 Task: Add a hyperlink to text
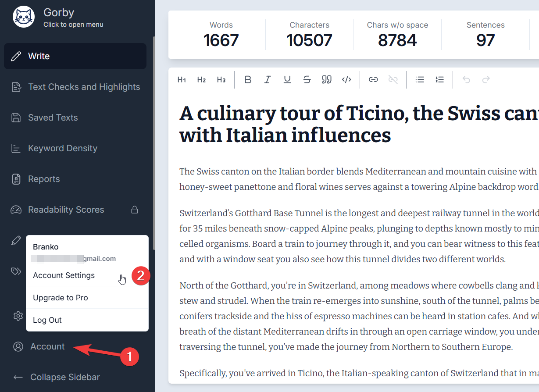click(373, 80)
